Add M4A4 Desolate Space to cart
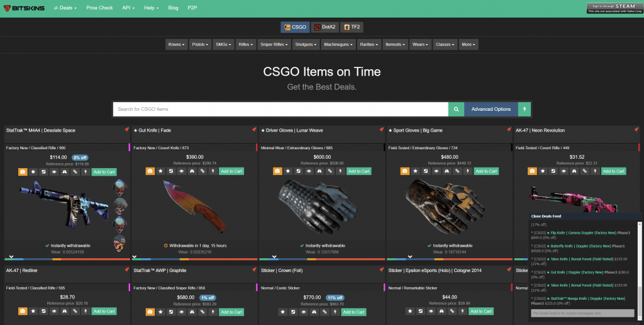Screen dimensions: 644x325 coord(104,172)
